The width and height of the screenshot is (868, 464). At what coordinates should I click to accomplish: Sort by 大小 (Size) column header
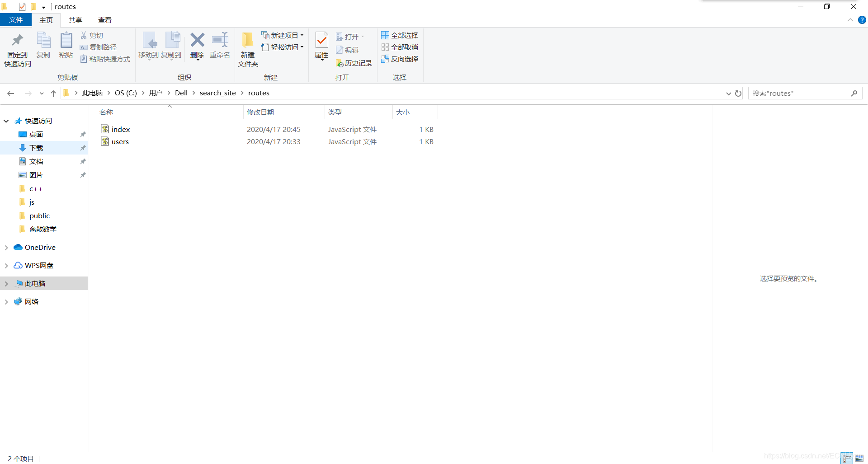[403, 112]
